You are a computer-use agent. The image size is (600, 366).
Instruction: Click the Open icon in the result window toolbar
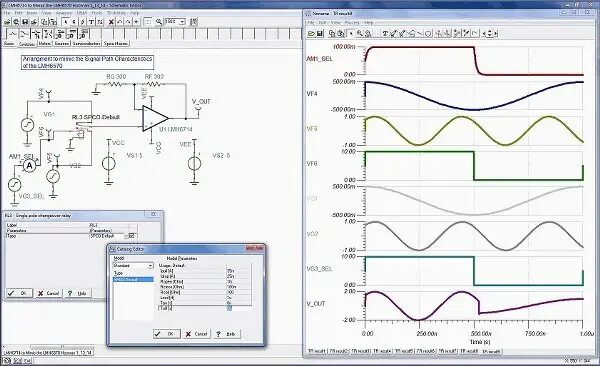311,34
